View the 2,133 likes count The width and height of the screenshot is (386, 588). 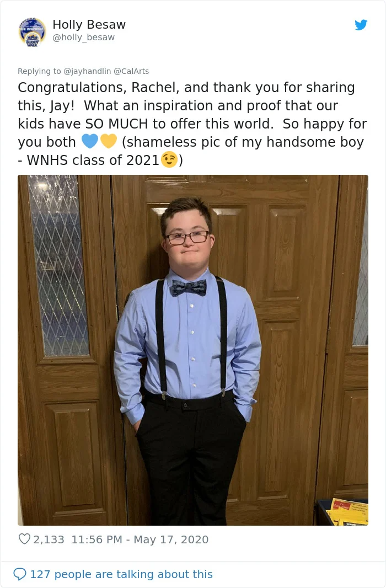click(49, 539)
